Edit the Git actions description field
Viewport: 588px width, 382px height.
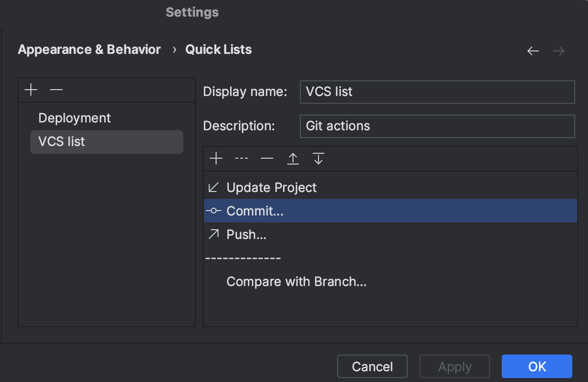pos(437,126)
